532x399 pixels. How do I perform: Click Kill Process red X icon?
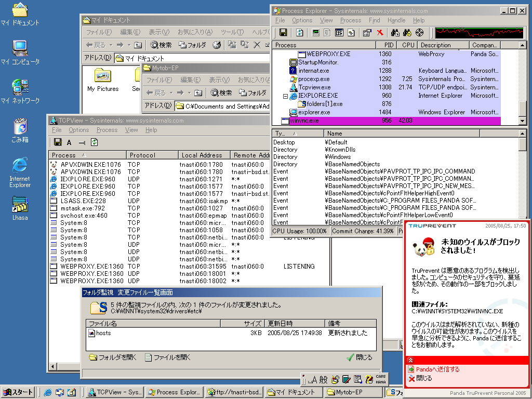coord(380,33)
